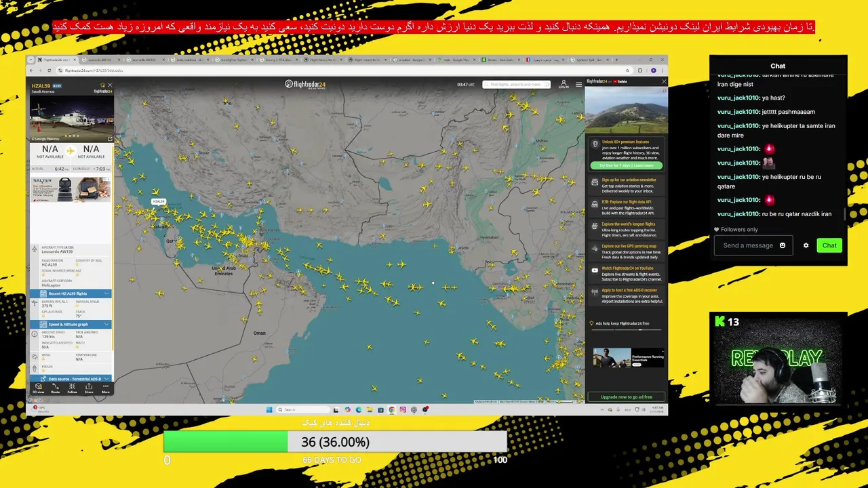Click Try free for 7 days button
868x488 pixels.
[x=626, y=165]
